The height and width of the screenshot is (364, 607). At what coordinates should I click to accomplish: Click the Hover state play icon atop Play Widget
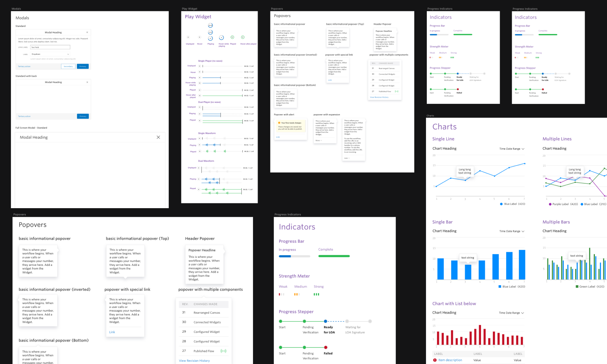tap(200, 37)
